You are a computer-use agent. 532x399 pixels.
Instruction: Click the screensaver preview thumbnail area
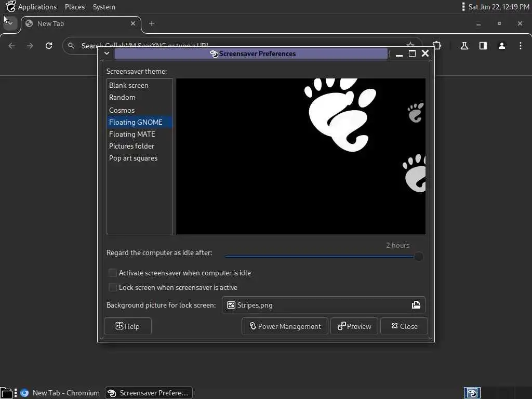coord(301,156)
